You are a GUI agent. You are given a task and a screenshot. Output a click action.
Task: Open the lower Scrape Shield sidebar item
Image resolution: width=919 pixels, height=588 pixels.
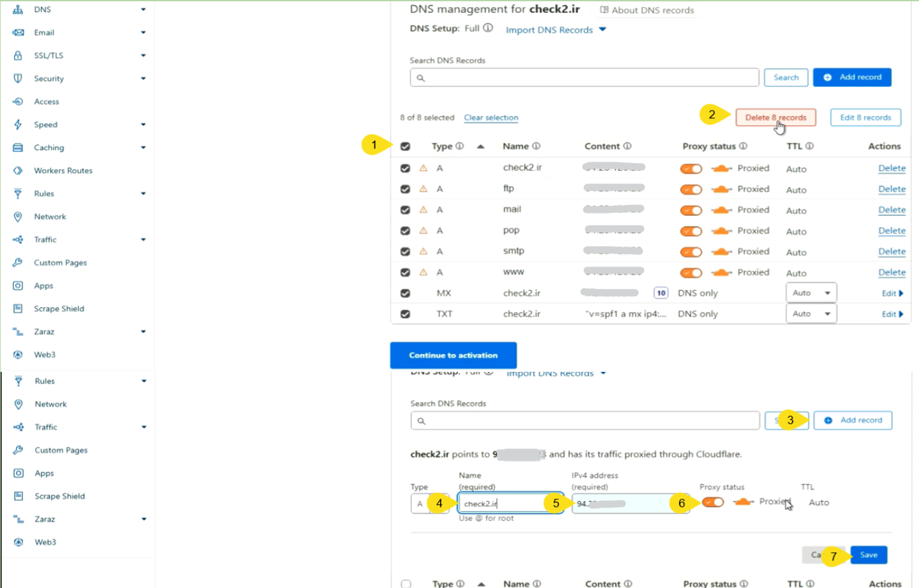60,496
